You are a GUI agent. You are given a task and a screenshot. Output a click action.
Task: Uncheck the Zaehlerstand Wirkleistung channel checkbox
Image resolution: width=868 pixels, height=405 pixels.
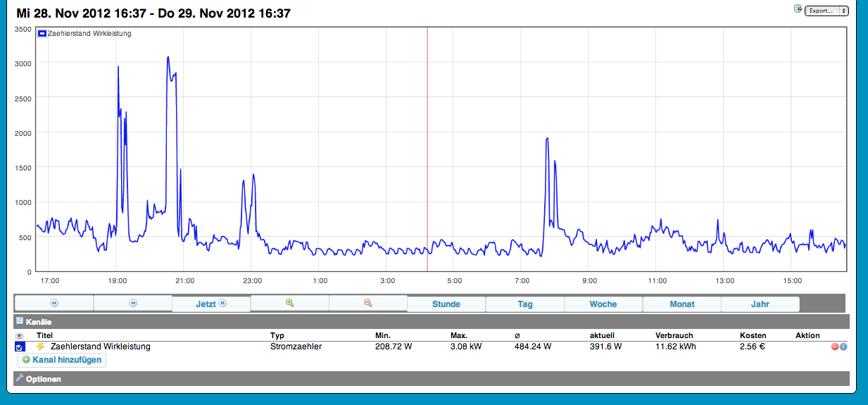click(20, 347)
